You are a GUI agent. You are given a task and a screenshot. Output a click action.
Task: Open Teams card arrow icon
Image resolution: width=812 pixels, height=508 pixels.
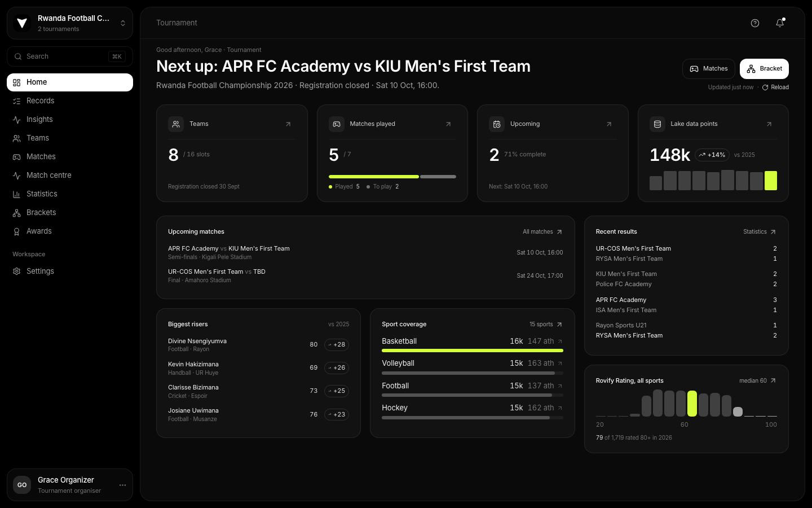pyautogui.click(x=288, y=124)
